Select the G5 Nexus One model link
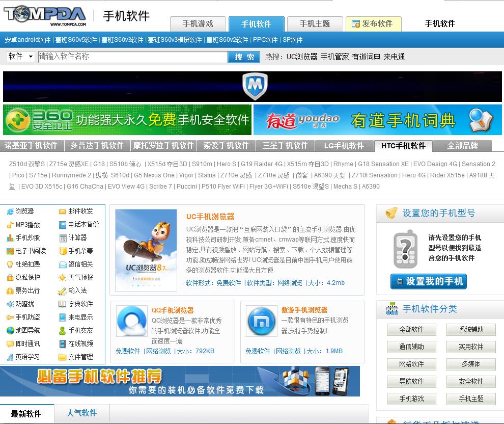The height and width of the screenshot is (424, 504). 154,175
